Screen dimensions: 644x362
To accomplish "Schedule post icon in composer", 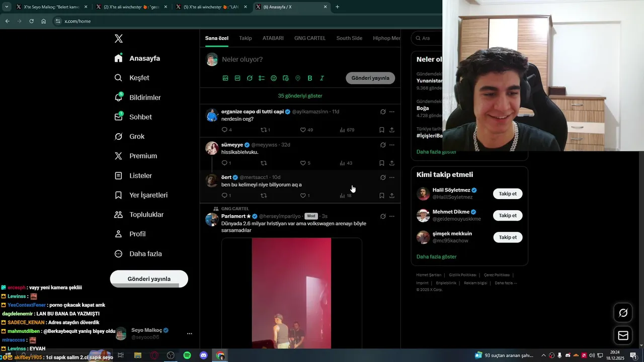I will coord(286,78).
